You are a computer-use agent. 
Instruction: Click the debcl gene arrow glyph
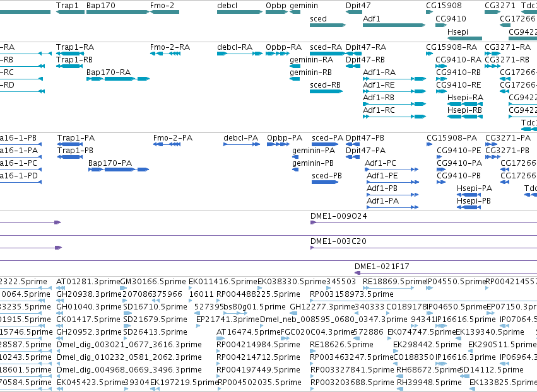coord(240,12)
